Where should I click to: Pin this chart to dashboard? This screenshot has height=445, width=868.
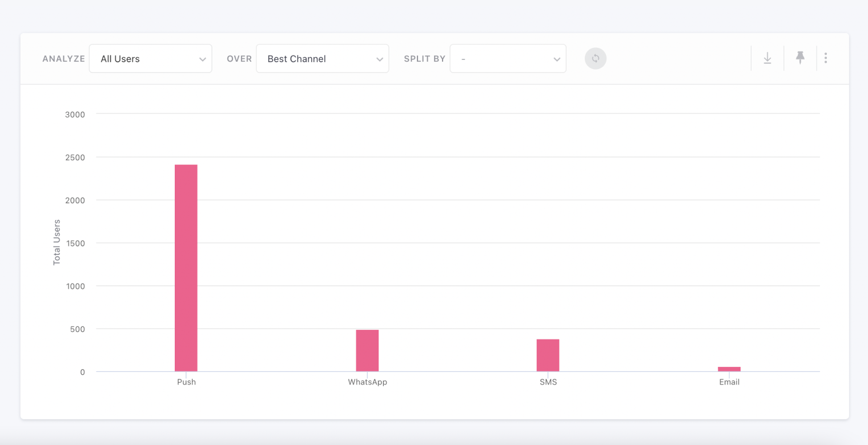800,58
